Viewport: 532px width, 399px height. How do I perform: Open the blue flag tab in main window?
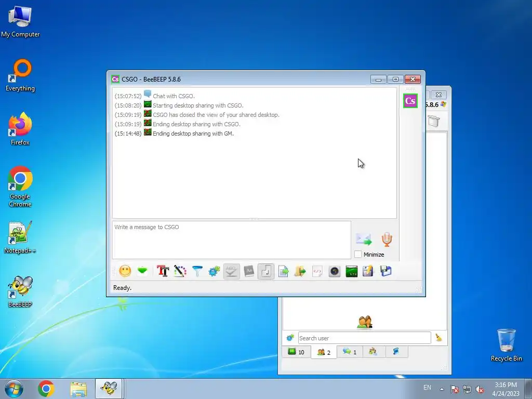pyautogui.click(x=396, y=352)
